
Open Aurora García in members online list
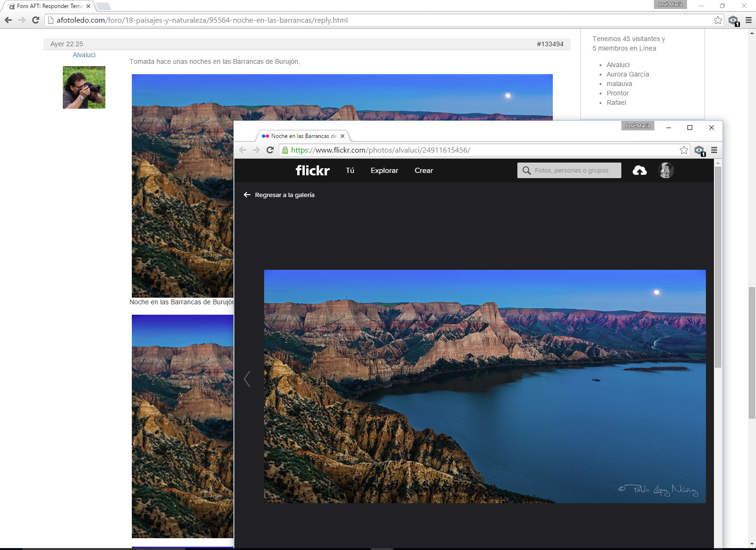[627, 74]
